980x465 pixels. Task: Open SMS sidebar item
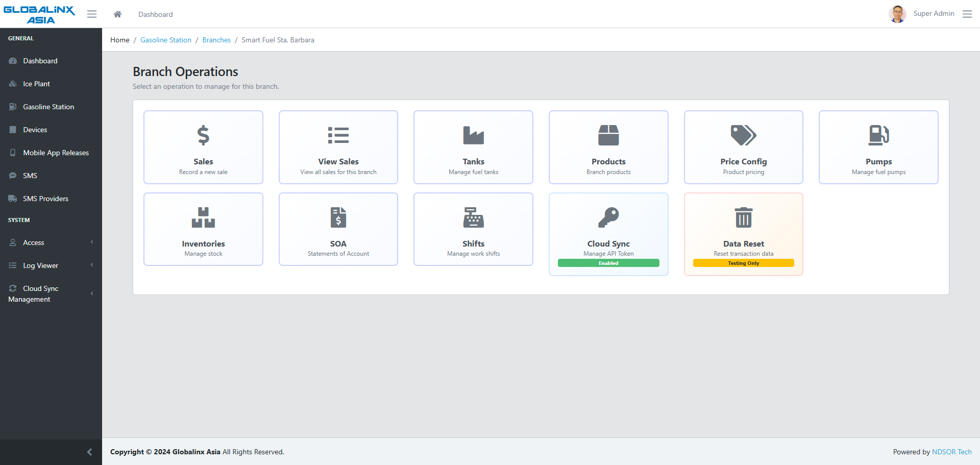51,176
